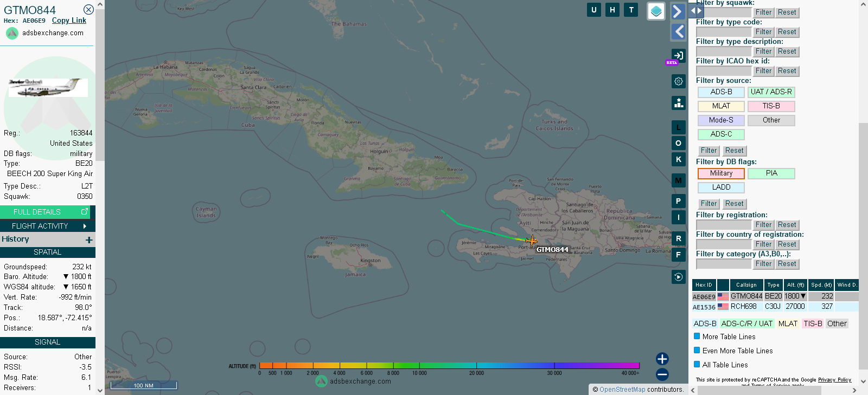Toggle the MLAT source filter

click(x=721, y=106)
